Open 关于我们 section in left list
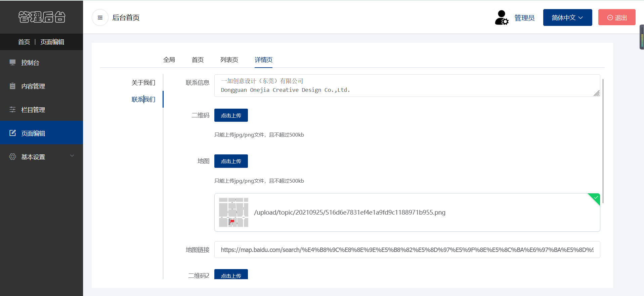 click(143, 83)
